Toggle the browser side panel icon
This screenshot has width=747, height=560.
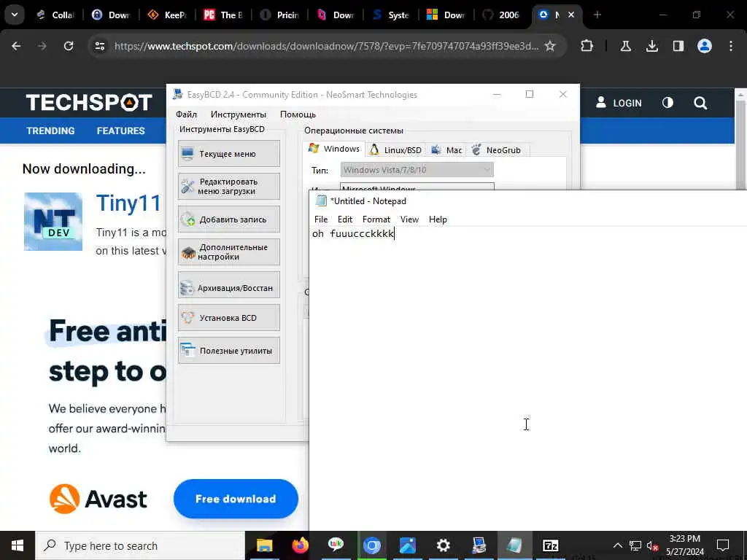(x=678, y=46)
